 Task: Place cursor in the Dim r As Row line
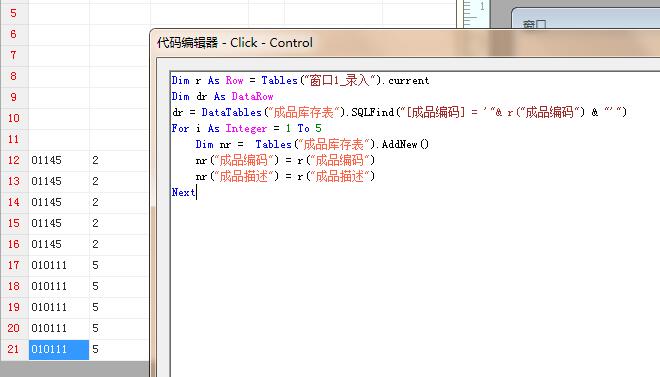[300, 80]
